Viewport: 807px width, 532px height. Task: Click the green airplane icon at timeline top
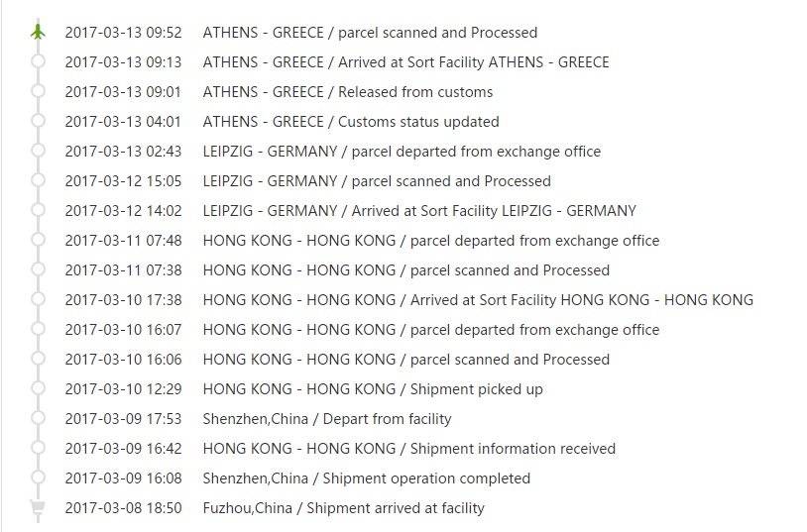click(38, 32)
